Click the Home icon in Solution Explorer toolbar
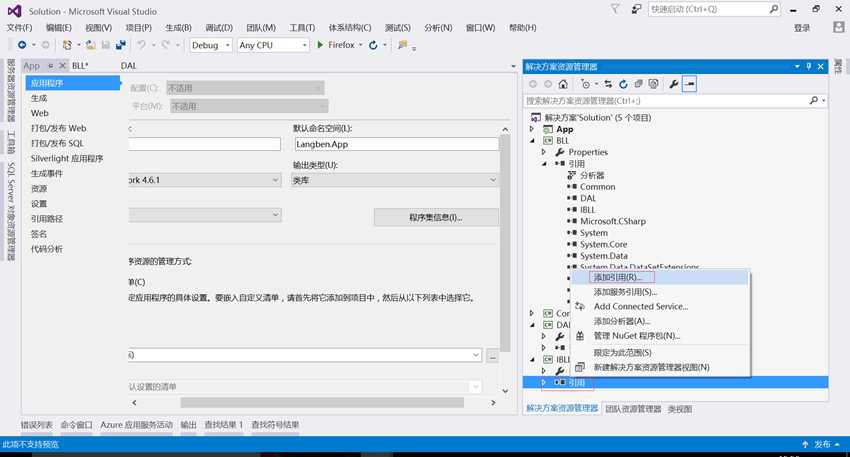Viewport: 850px width, 457px height. [563, 84]
